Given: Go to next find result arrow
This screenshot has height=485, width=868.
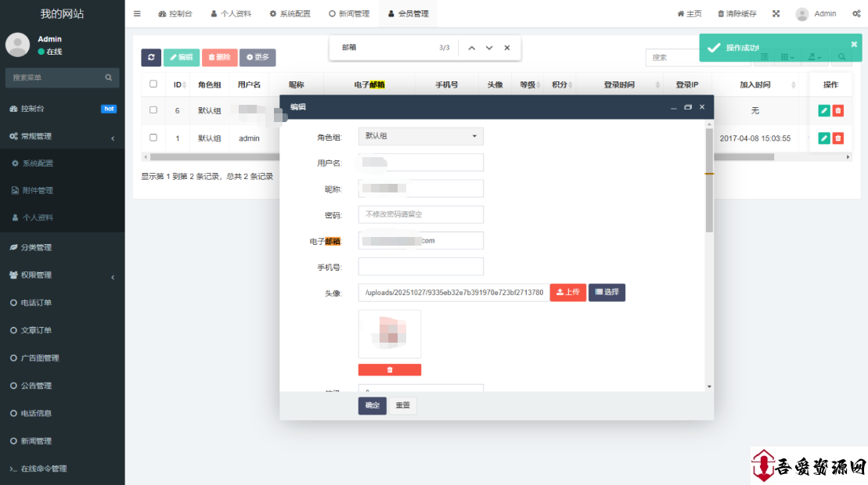Looking at the screenshot, I should (489, 48).
